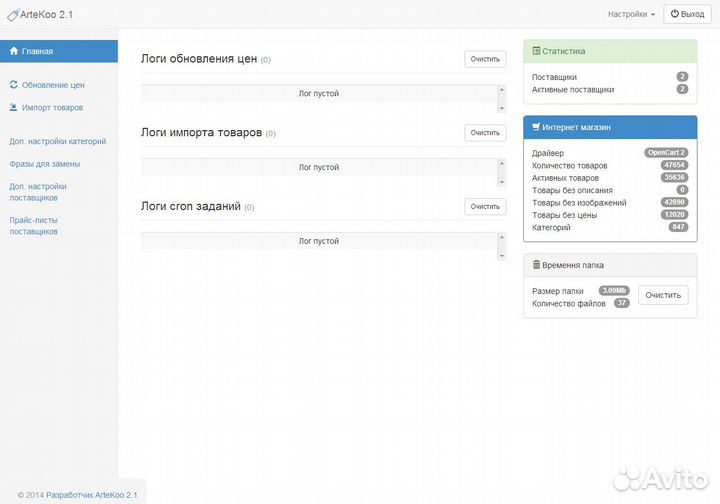
Task: Click scroll-down arrow in price update log
Action: click(501, 108)
